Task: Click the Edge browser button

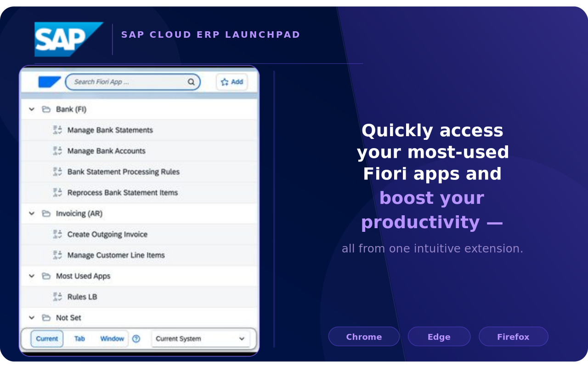Action: coord(439,336)
